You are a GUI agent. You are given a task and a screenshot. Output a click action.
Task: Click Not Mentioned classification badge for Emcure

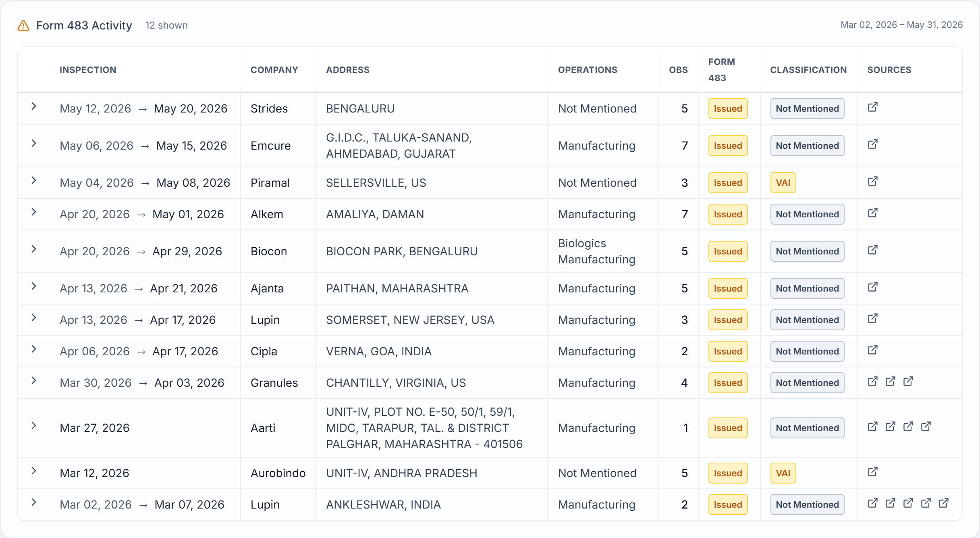[x=807, y=146]
